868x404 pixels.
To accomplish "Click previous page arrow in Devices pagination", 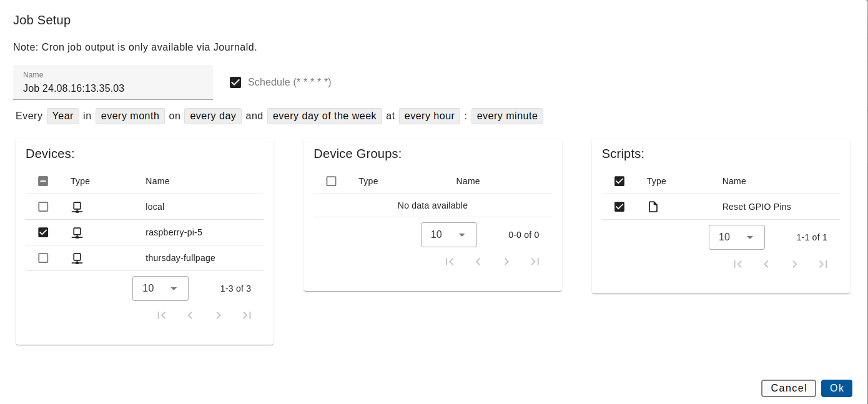I will [x=190, y=315].
